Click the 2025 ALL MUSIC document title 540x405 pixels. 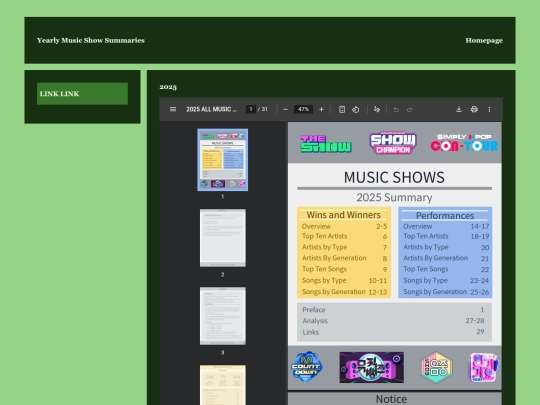[211, 109]
